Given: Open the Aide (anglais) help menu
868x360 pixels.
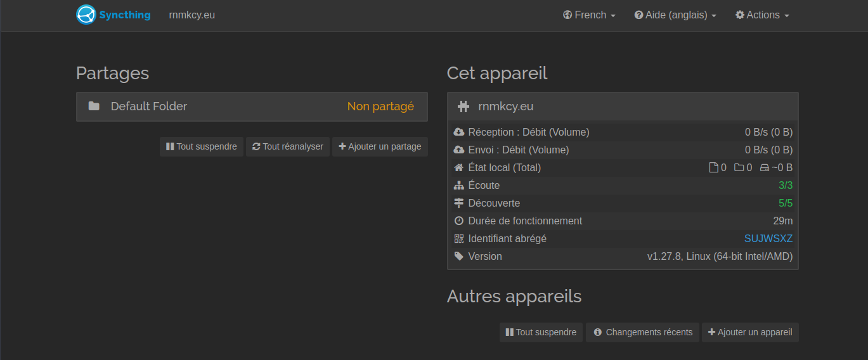Looking at the screenshot, I should click(675, 15).
